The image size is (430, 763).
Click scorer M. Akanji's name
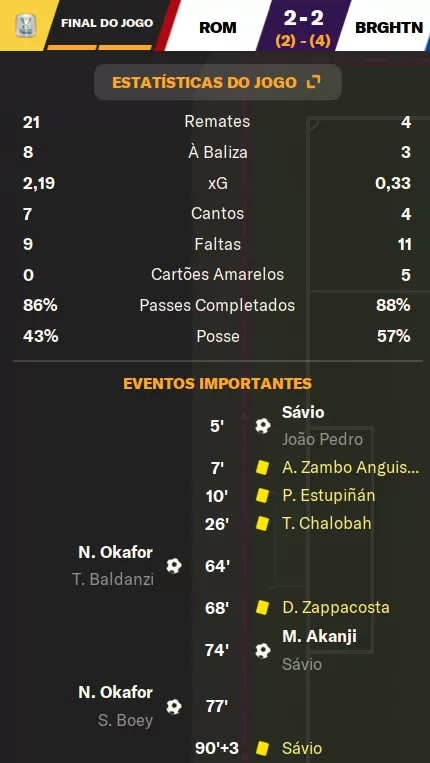point(319,636)
